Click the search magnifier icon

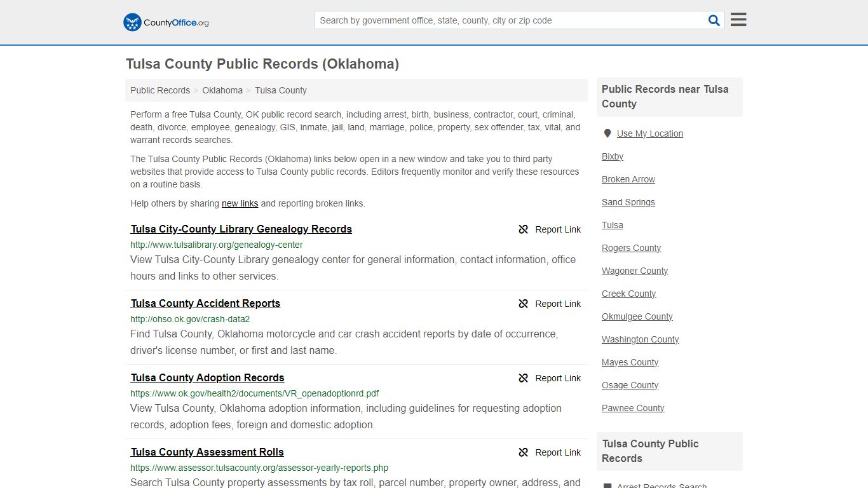(x=714, y=20)
